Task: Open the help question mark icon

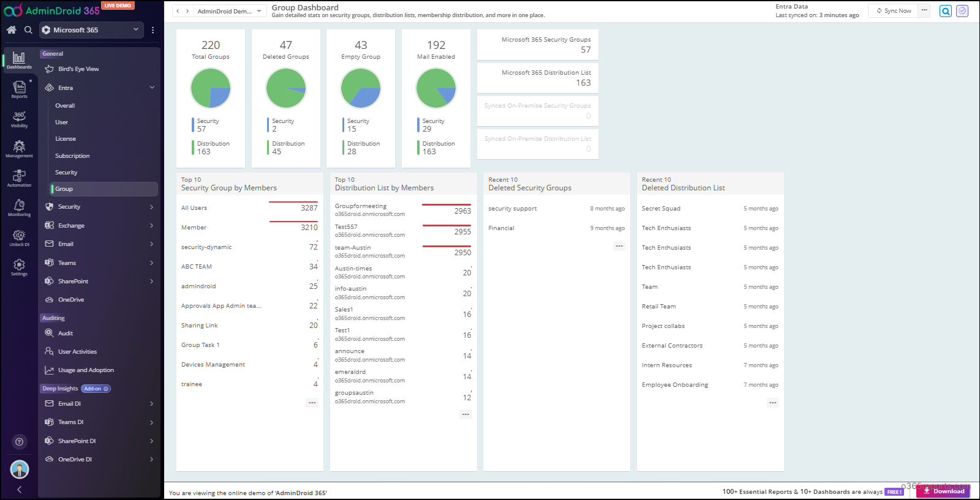Action: pos(19,442)
